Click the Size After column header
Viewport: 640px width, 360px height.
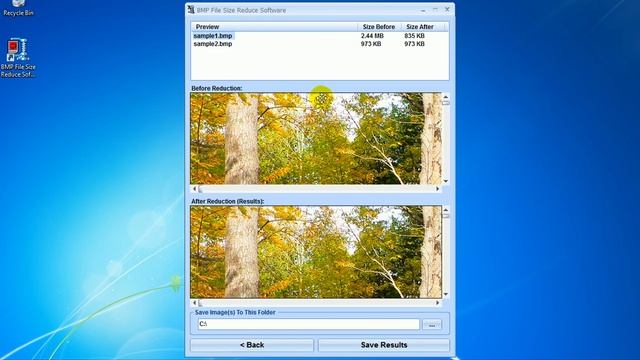pyautogui.click(x=420, y=27)
